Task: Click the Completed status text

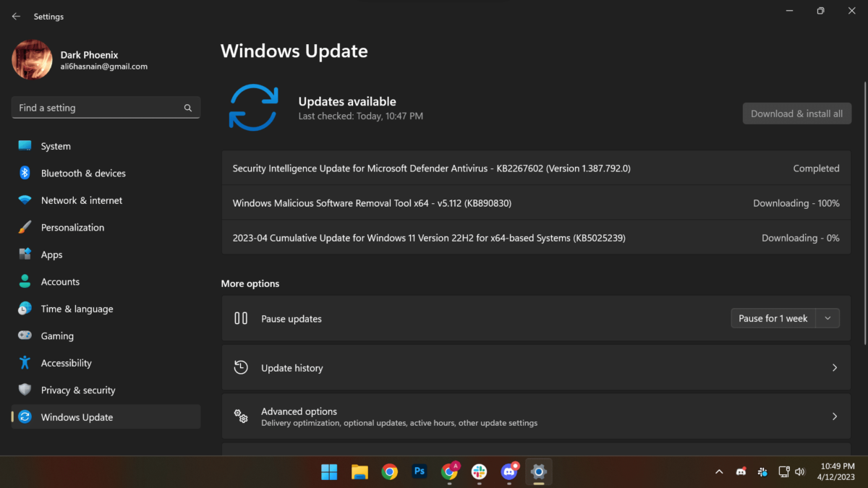Action: [816, 168]
